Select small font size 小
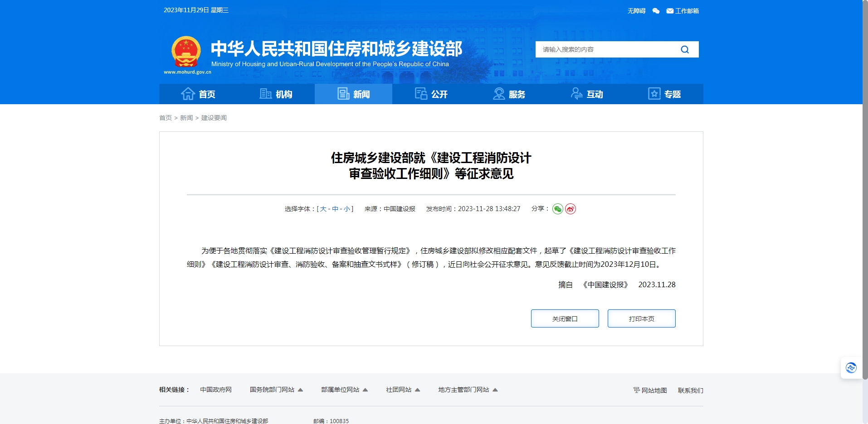Image resolution: width=868 pixels, height=424 pixels. point(347,209)
